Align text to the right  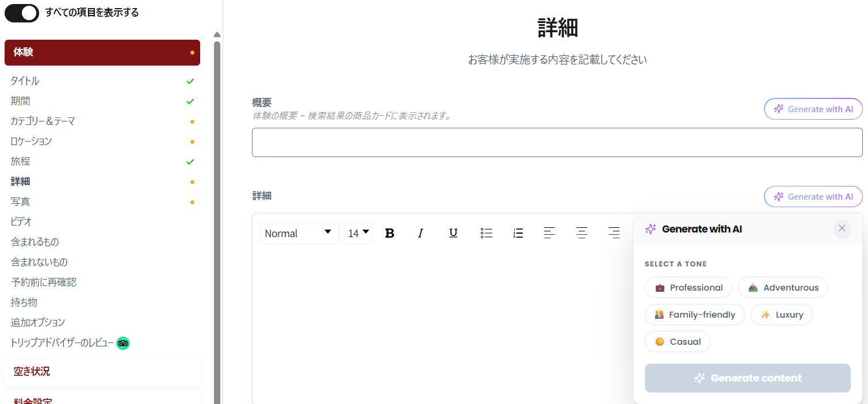[x=614, y=233]
